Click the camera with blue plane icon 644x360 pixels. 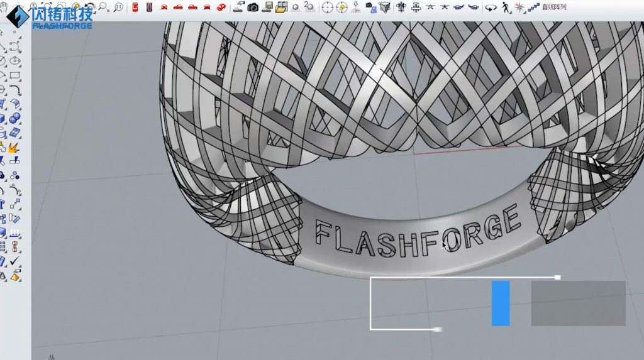(x=371, y=7)
